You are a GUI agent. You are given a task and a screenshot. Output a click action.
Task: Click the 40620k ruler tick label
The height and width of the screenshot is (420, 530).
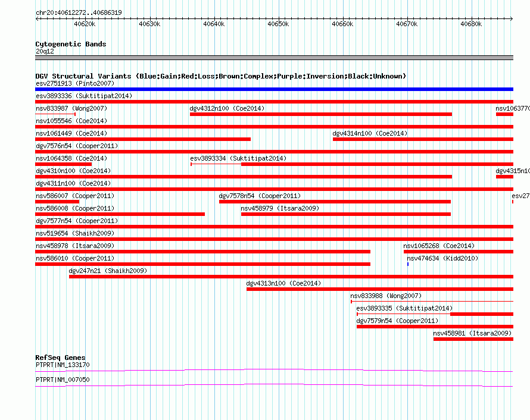(x=85, y=24)
